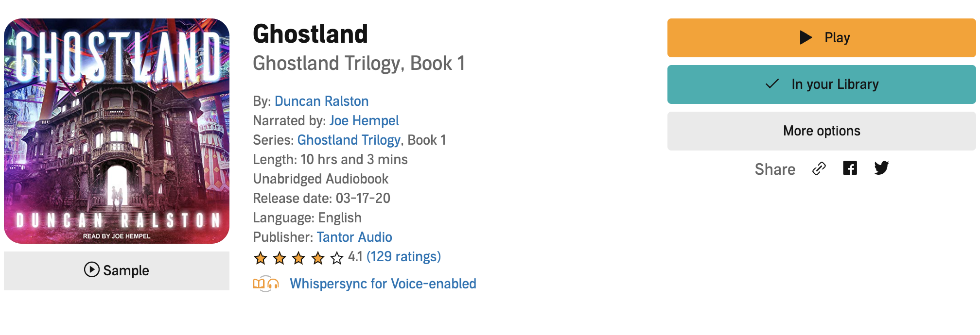Open narrator Joe Hempel link
Viewport: 980px width, 335px height.
(364, 120)
